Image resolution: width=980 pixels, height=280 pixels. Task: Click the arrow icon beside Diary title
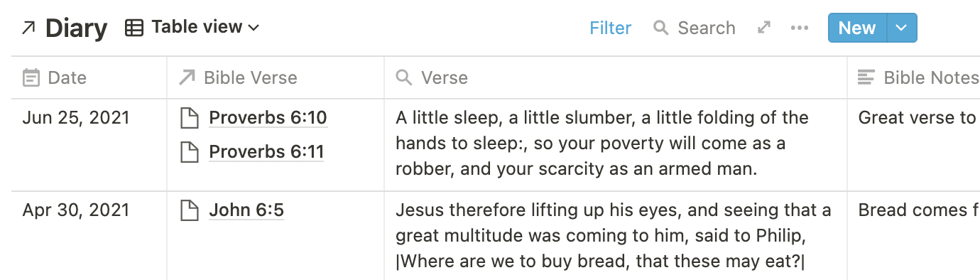click(x=28, y=28)
